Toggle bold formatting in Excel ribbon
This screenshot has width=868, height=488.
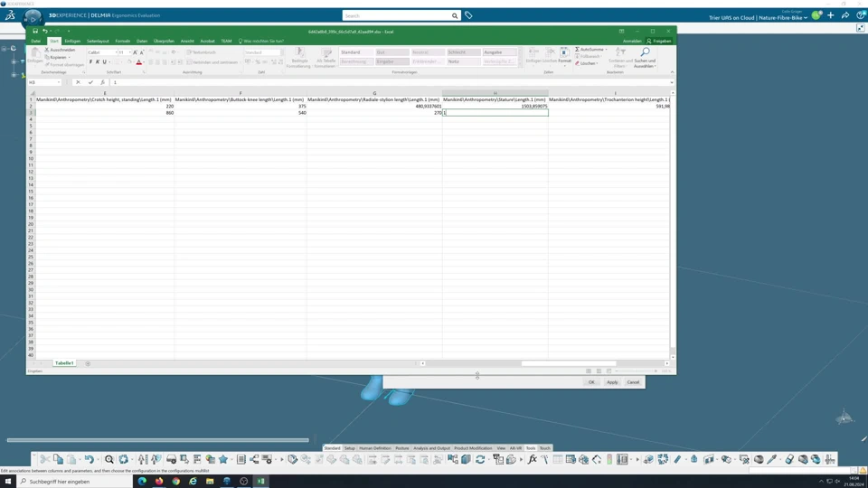(90, 62)
